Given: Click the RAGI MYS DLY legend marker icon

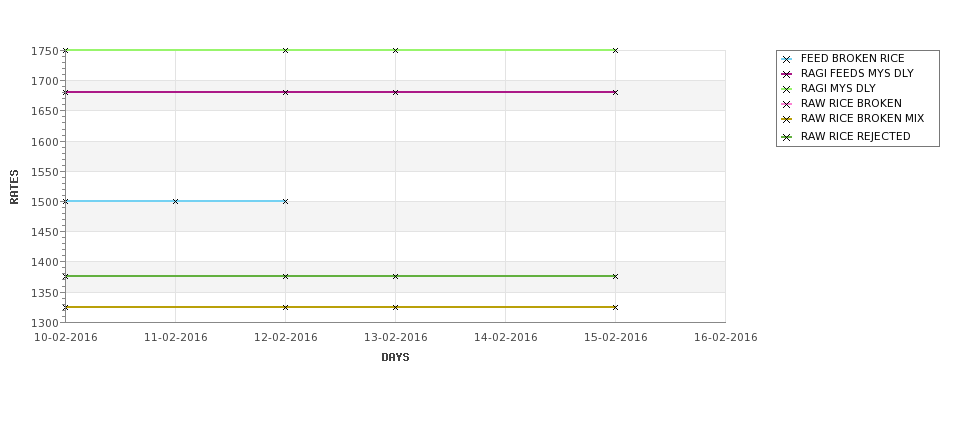Looking at the screenshot, I should click(787, 90).
